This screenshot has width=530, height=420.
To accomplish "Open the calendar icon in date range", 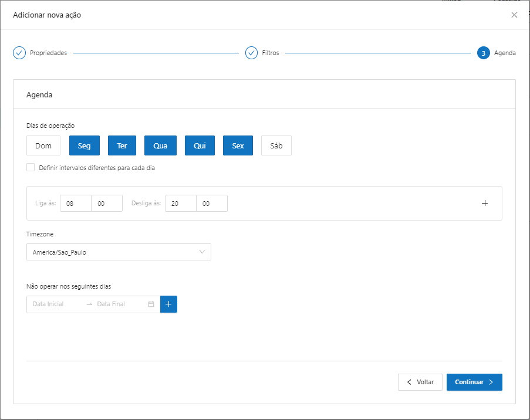I will point(151,304).
